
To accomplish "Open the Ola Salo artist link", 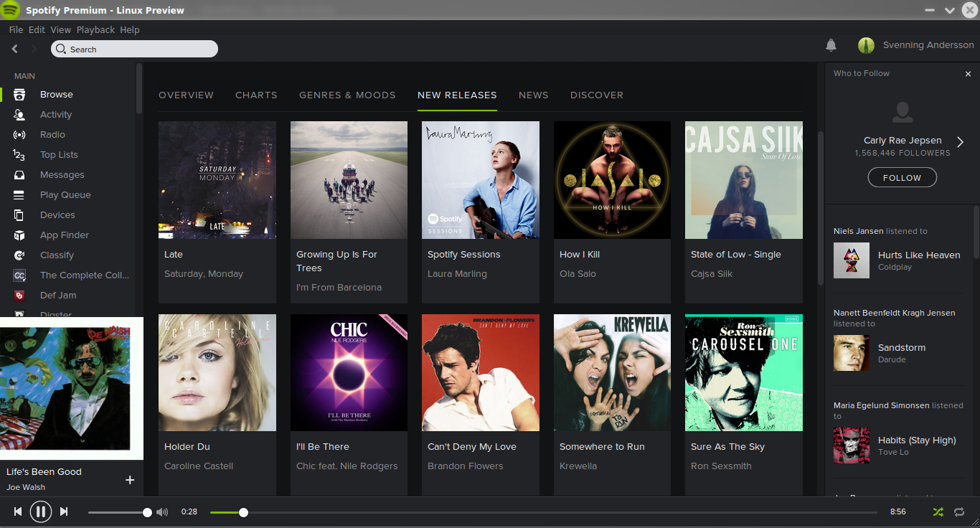I will click(578, 274).
